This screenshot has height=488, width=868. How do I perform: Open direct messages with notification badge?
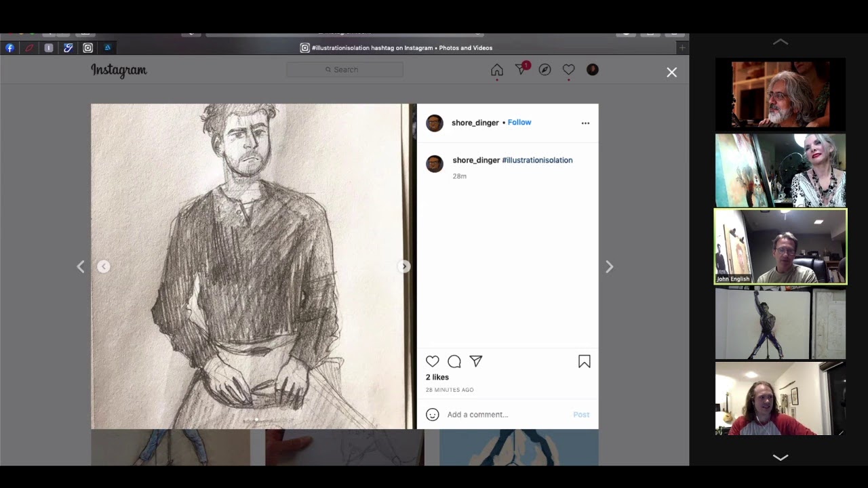522,68
